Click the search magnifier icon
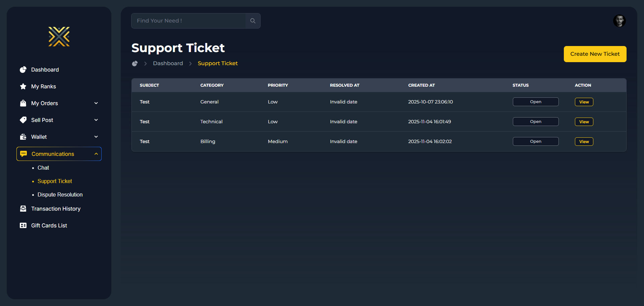The height and width of the screenshot is (306, 644). [253, 21]
